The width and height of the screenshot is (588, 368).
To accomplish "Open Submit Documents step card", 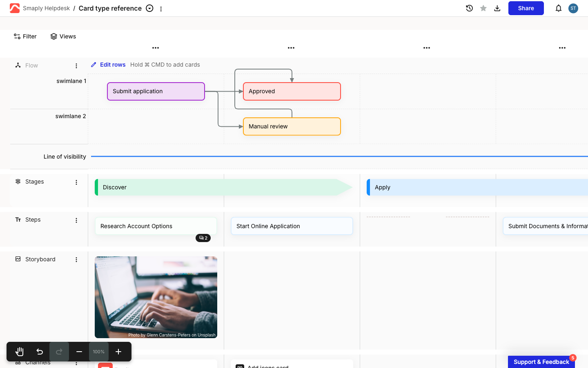I will [546, 226].
